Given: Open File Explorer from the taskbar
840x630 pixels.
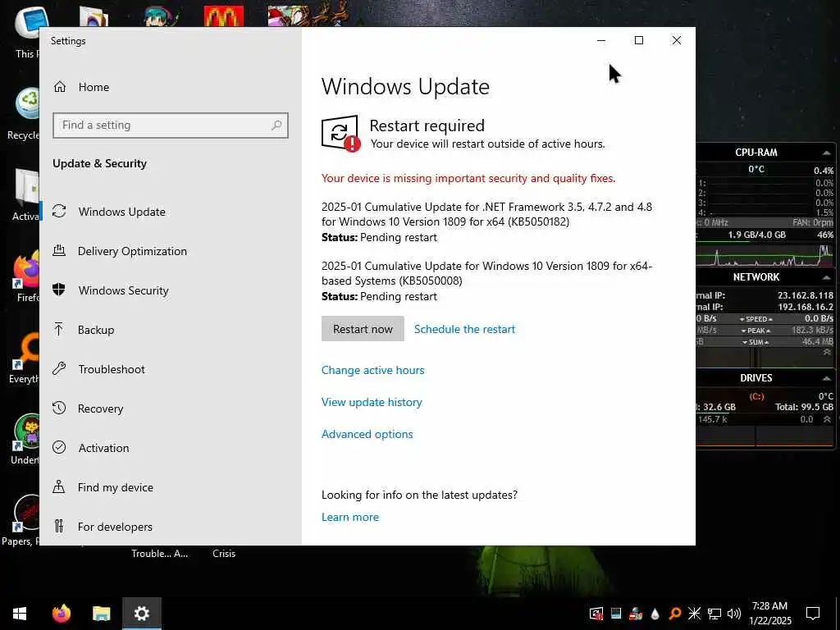Looking at the screenshot, I should coord(101,614).
